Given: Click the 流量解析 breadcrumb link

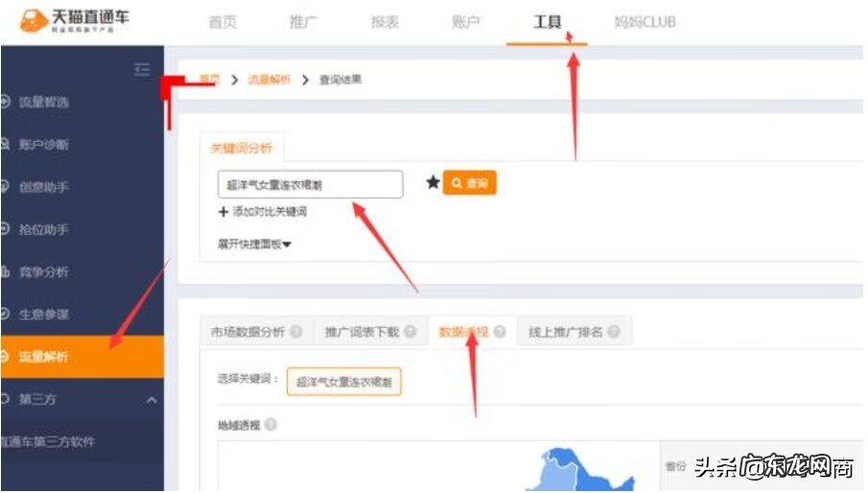Looking at the screenshot, I should tap(270, 80).
